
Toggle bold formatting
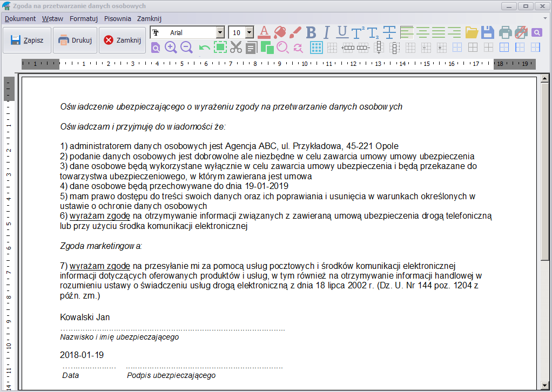[x=311, y=33]
